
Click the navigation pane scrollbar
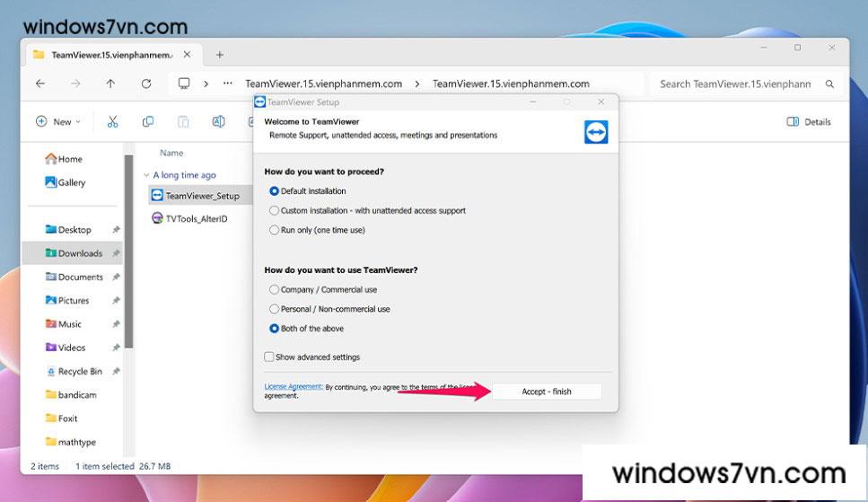point(128,251)
